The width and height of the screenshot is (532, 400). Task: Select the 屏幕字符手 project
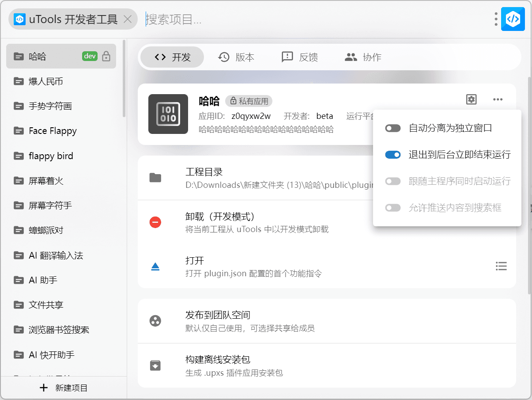pyautogui.click(x=61, y=206)
